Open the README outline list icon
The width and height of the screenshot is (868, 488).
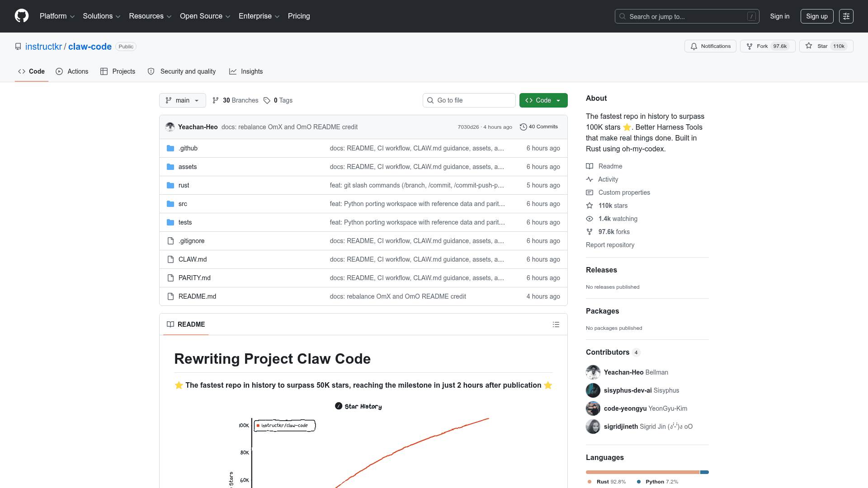pos(556,324)
